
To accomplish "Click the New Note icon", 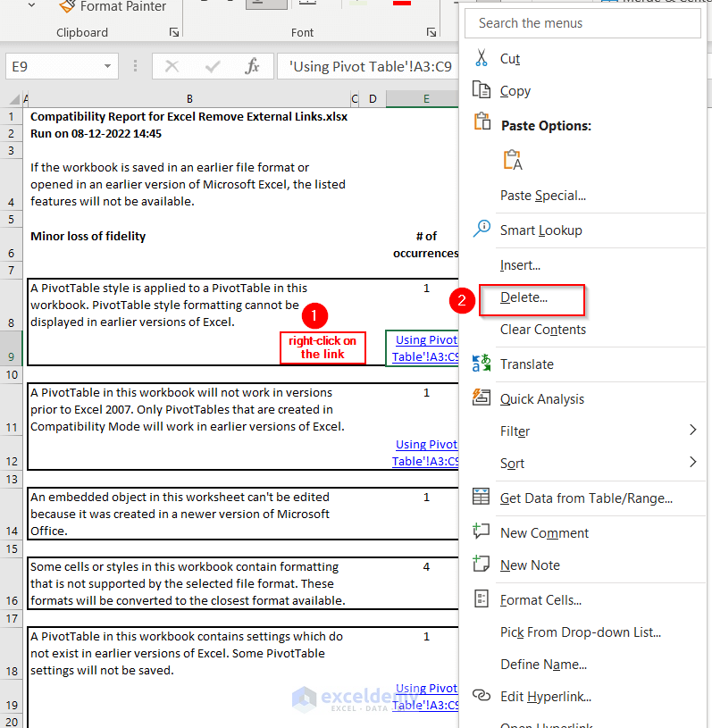I will 482,563.
